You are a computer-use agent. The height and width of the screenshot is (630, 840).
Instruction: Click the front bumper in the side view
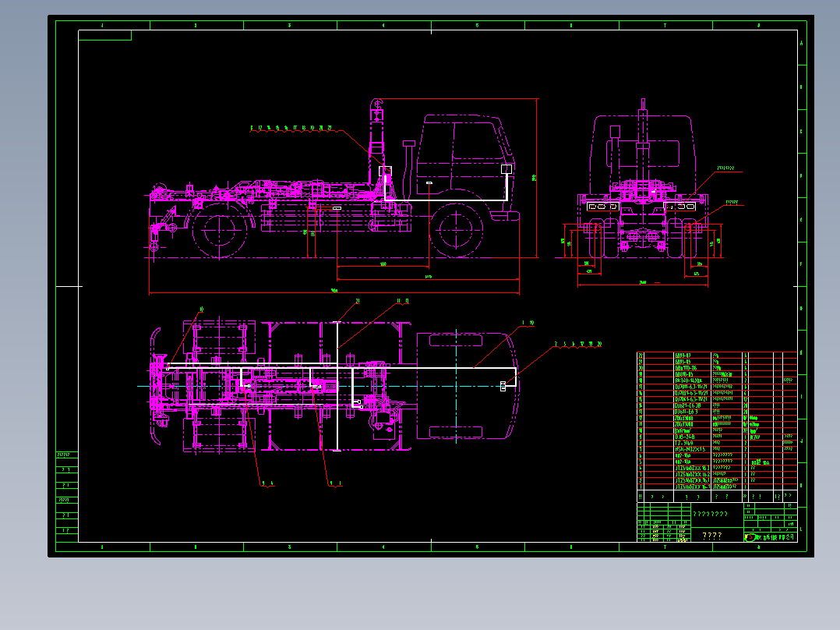coord(505,215)
